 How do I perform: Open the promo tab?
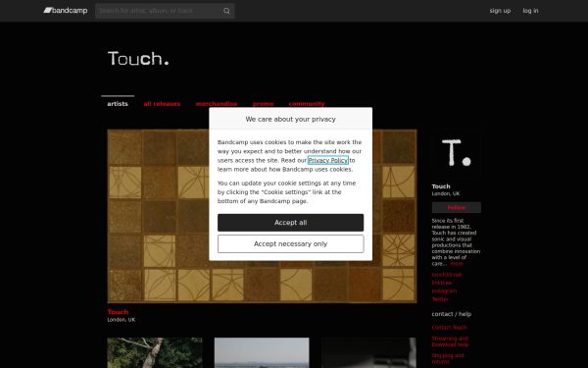(x=263, y=104)
